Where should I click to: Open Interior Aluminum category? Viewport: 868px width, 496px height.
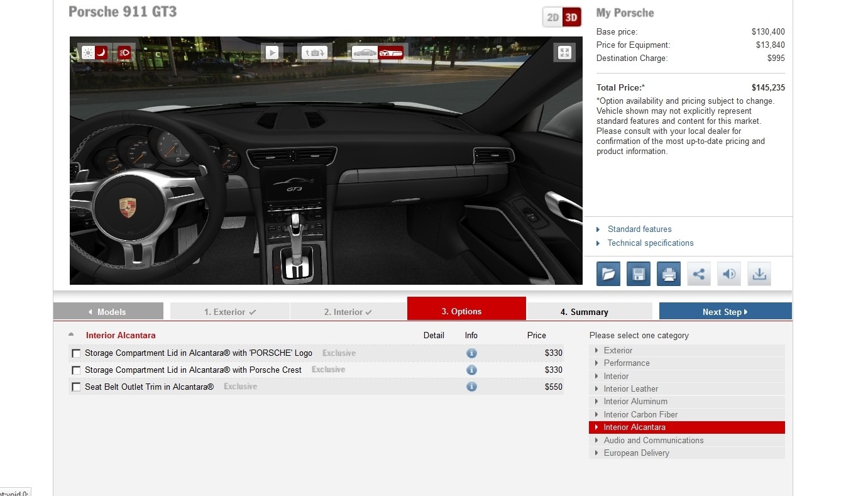pyautogui.click(x=687, y=402)
